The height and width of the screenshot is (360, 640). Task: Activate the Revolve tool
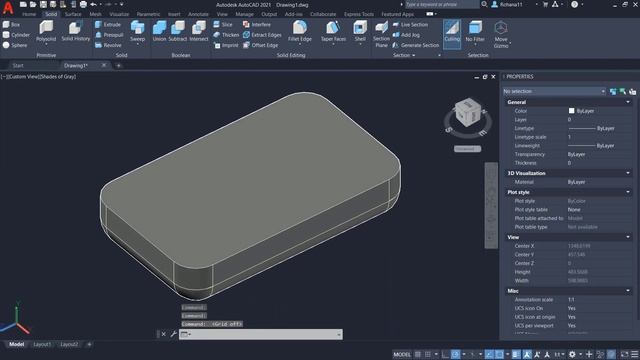pyautogui.click(x=108, y=45)
